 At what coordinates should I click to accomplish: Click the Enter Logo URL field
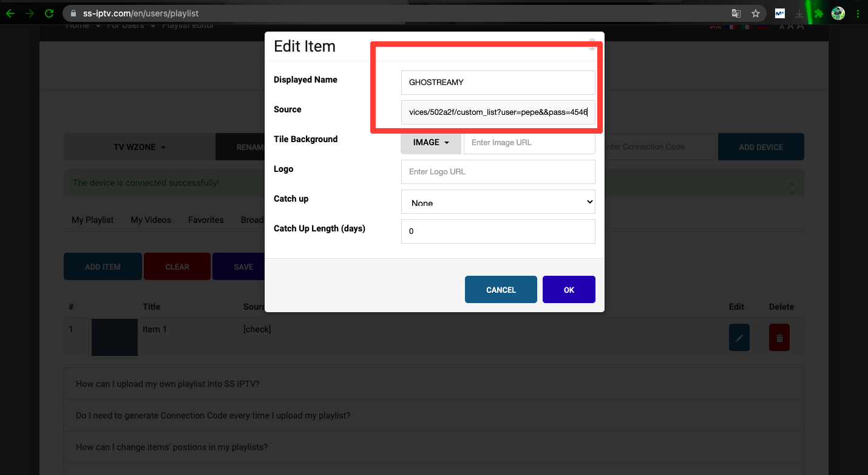point(498,172)
